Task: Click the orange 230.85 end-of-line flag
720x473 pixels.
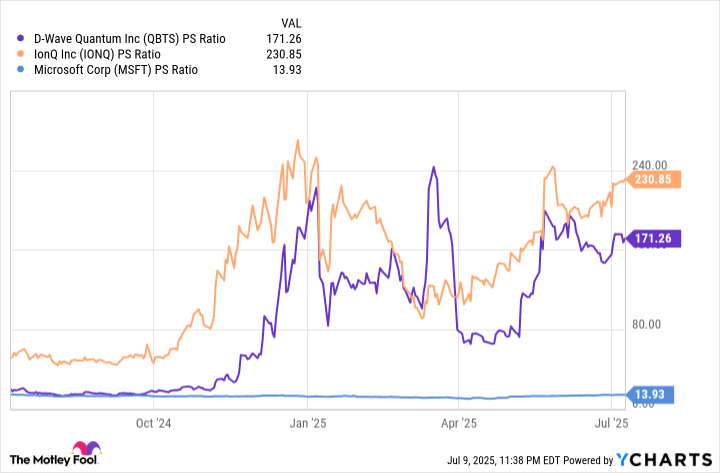Action: pos(657,180)
